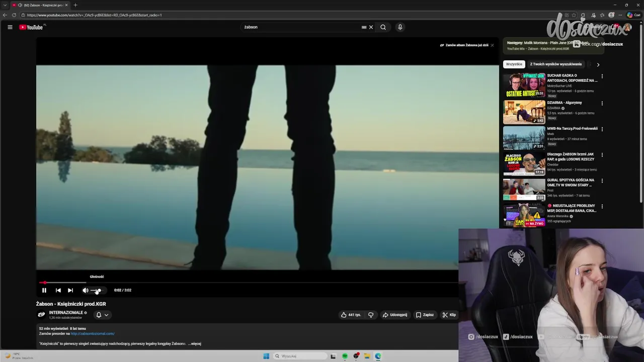
Task: Open Windows Start menu
Action: (x=266, y=356)
